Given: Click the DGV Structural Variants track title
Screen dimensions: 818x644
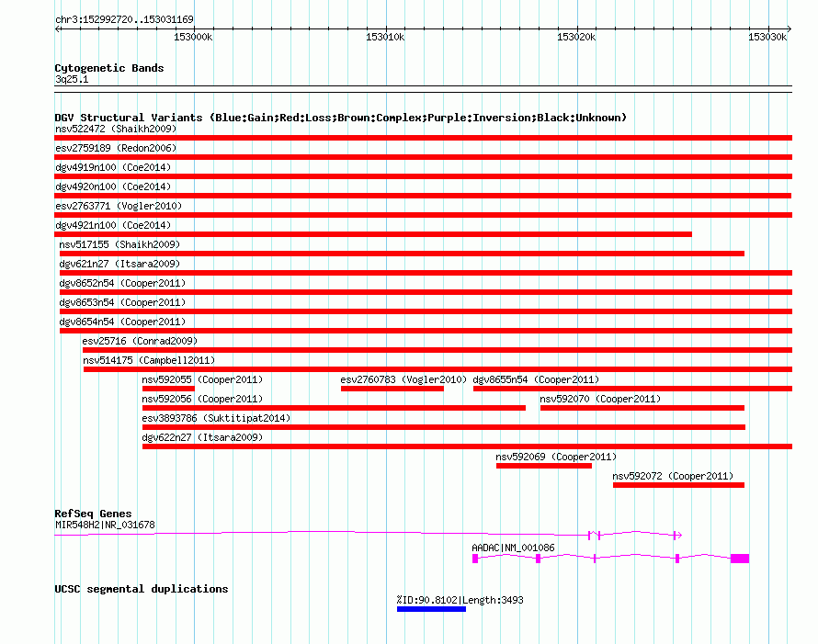Looking at the screenshot, I should 341,118.
